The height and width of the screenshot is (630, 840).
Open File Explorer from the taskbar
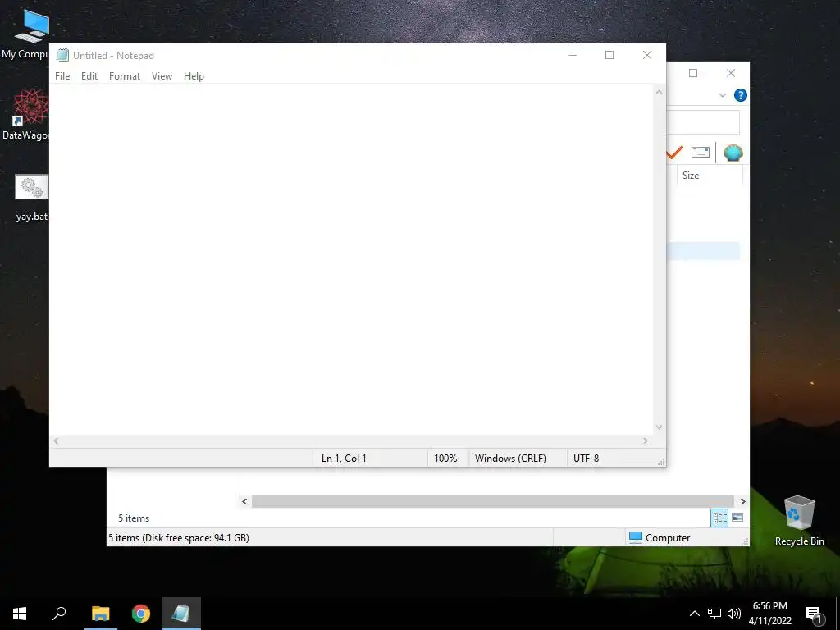click(100, 614)
